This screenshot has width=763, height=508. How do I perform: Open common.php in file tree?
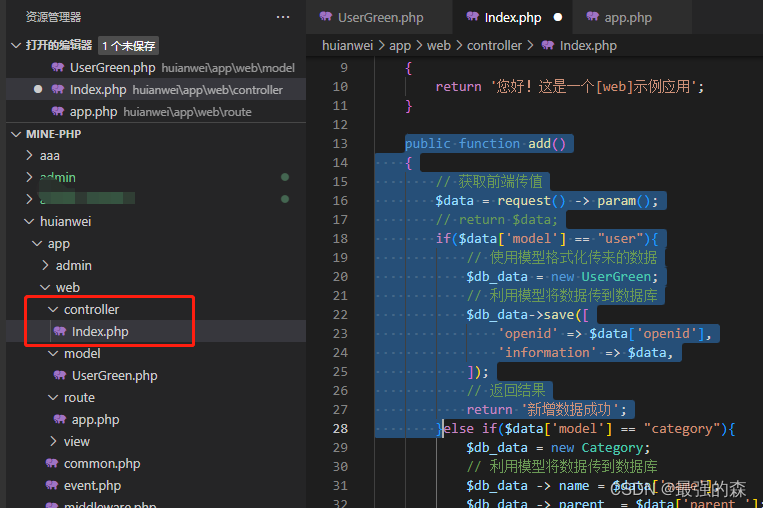click(x=102, y=463)
